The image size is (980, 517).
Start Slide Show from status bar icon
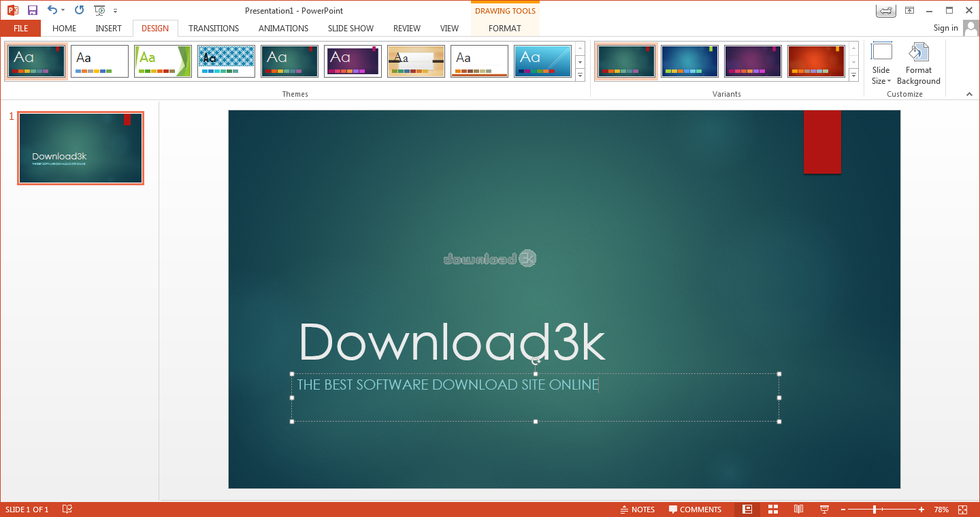(824, 510)
